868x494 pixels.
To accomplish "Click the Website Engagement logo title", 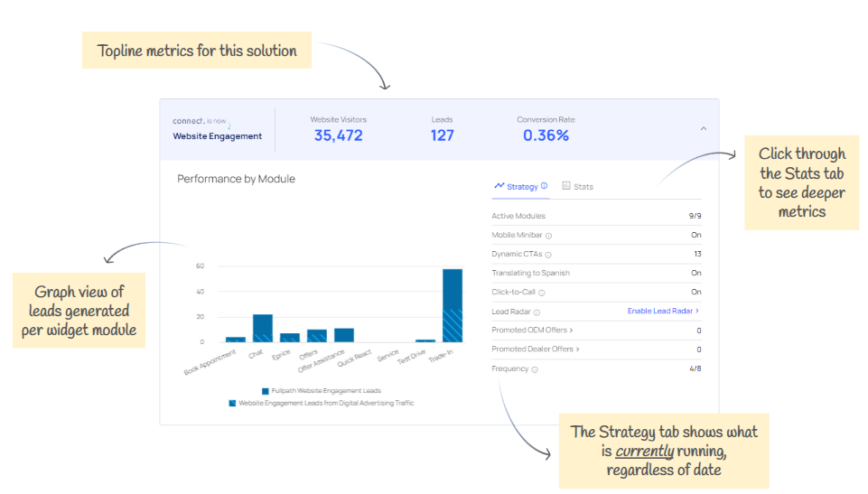I will coord(217,136).
